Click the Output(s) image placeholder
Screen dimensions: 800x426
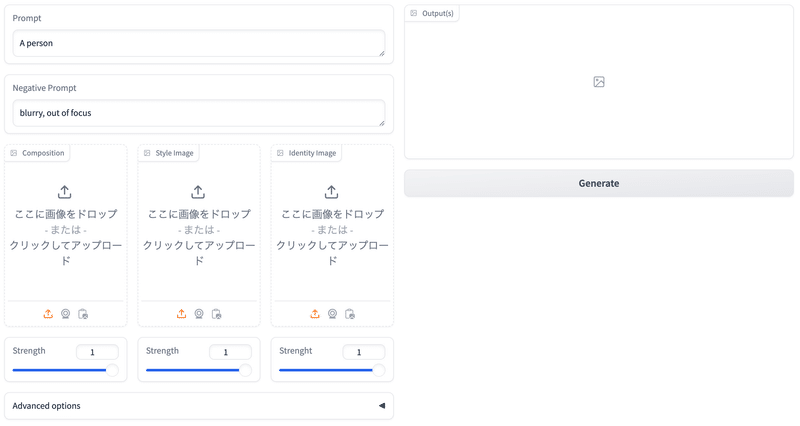click(599, 82)
